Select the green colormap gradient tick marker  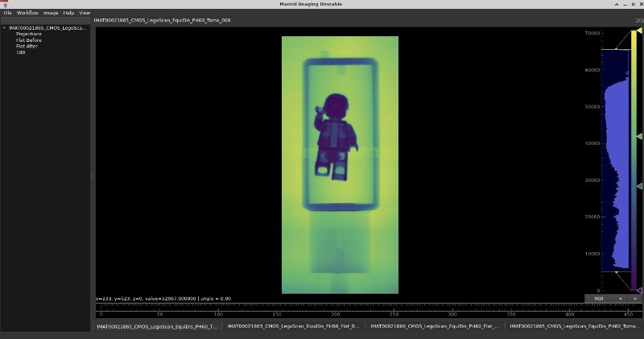(639, 136)
